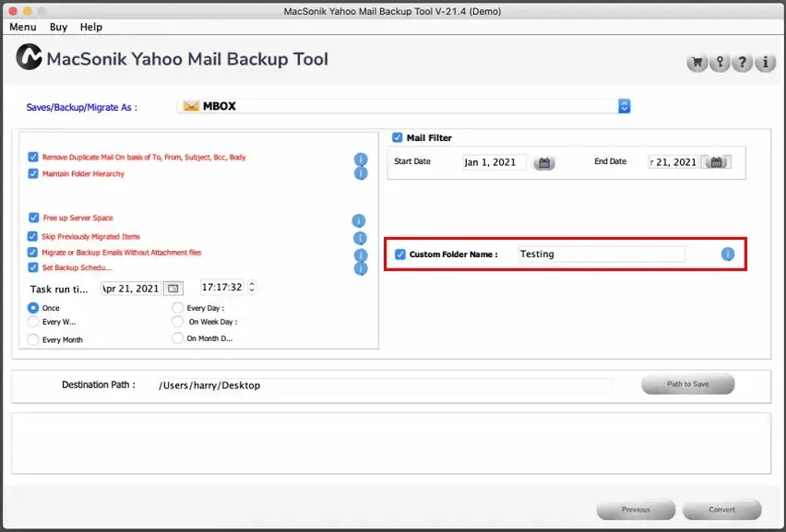Click the shopping cart buy icon
Image resolution: width=786 pixels, height=532 pixels.
pos(697,63)
